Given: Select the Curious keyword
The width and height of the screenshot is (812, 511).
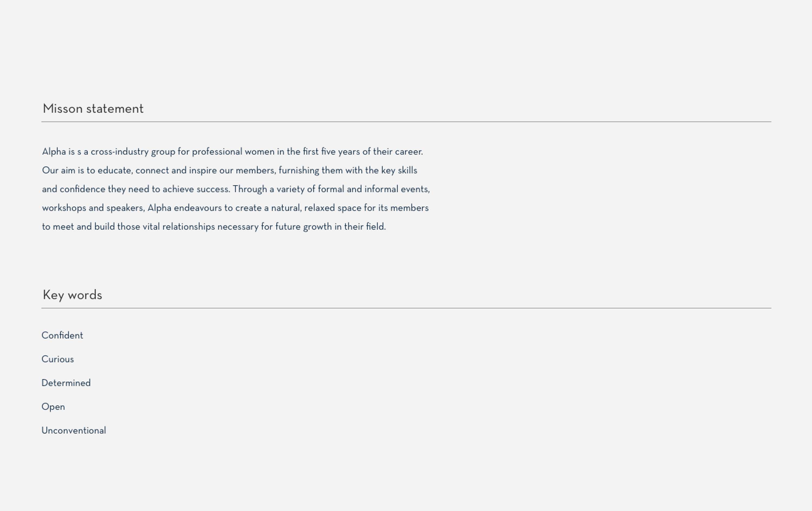Looking at the screenshot, I should click(58, 359).
